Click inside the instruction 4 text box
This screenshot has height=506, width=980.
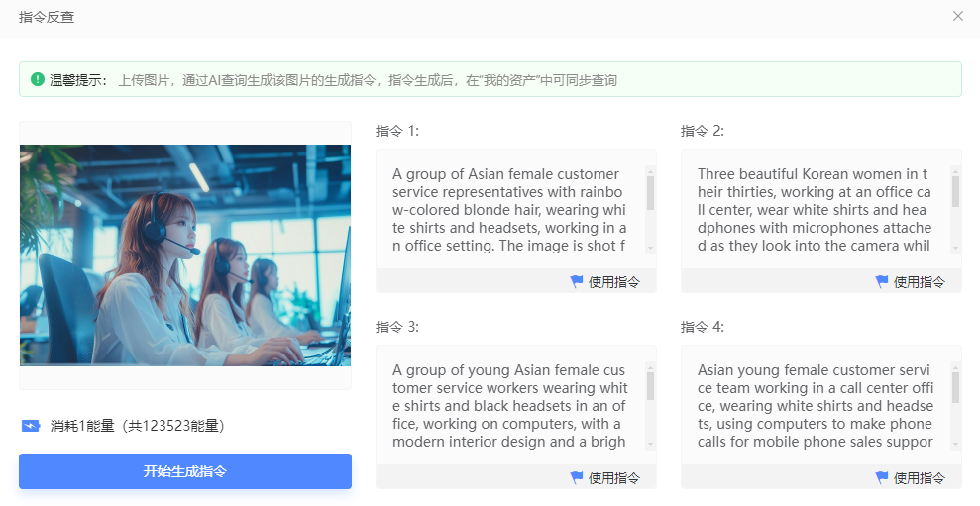(815, 405)
